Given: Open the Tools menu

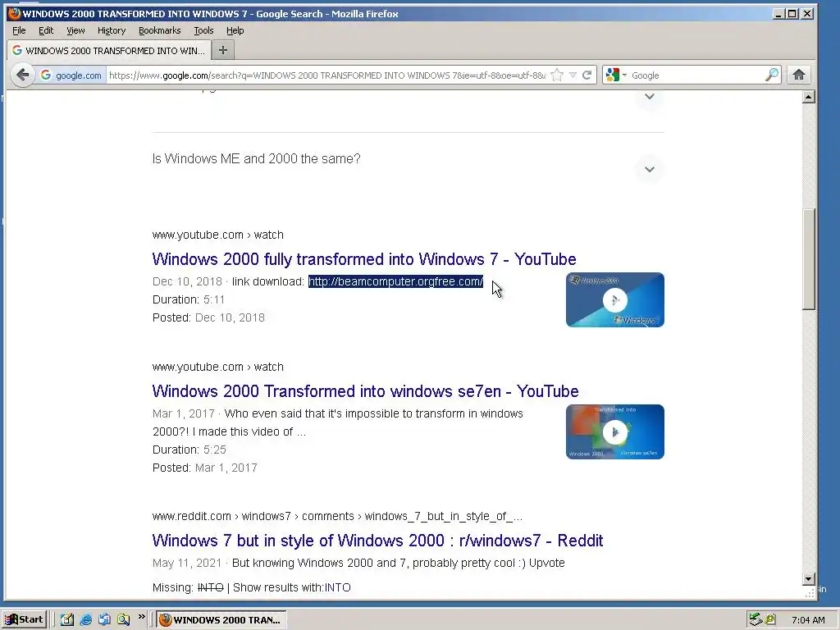Looking at the screenshot, I should click(203, 30).
